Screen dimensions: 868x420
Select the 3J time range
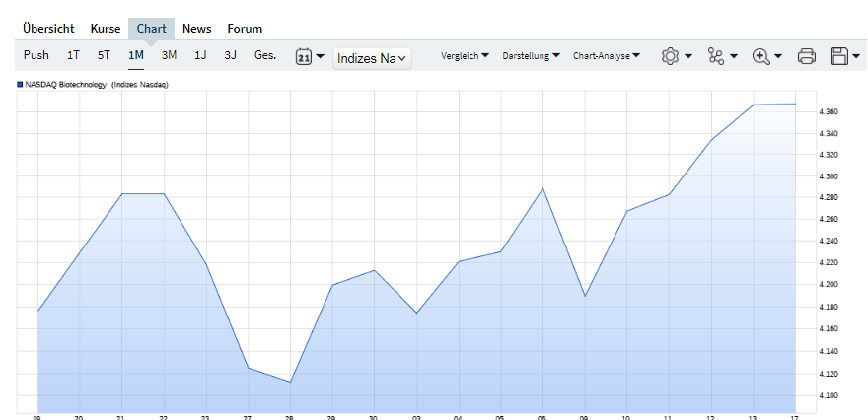(x=230, y=55)
